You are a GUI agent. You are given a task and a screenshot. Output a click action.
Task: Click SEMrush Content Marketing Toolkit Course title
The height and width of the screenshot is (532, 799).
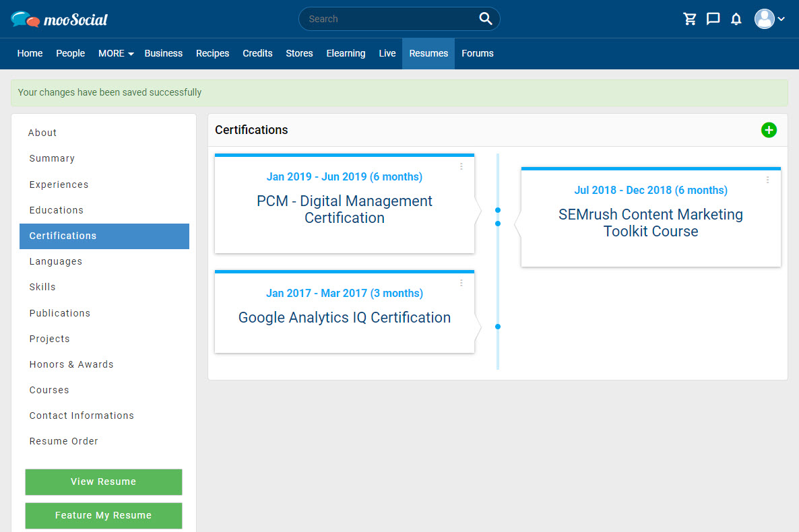651,223
